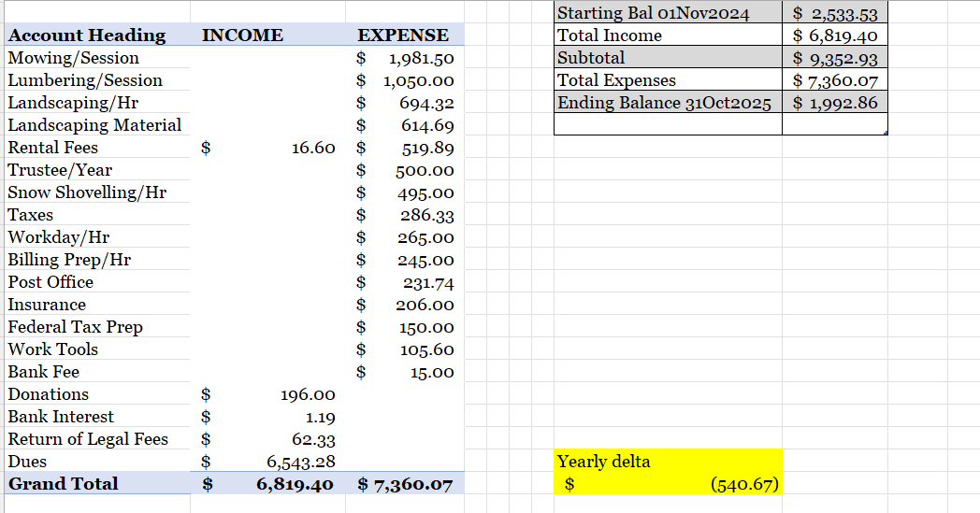Viewport: 980px width, 513px height.
Task: Click the 1,981.50 mowing expense cell
Action: (x=408, y=58)
